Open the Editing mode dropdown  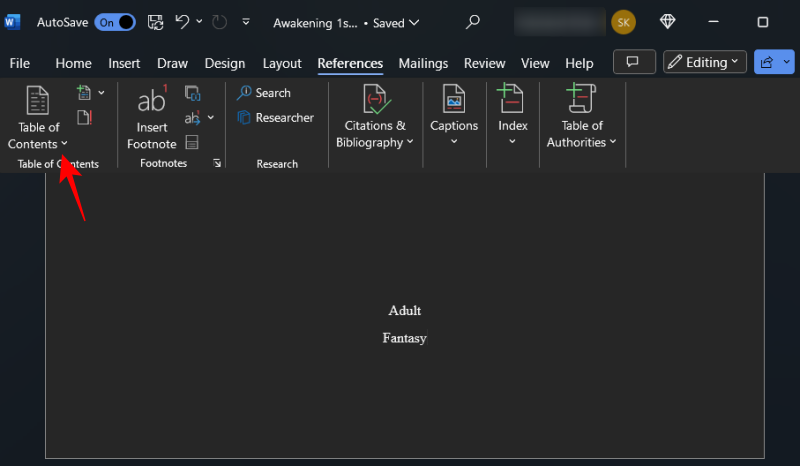pos(704,62)
